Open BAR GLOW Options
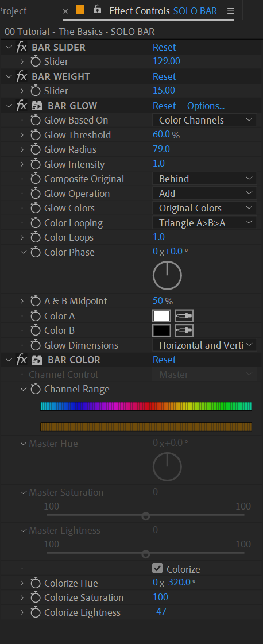263x644 pixels. pos(206,106)
